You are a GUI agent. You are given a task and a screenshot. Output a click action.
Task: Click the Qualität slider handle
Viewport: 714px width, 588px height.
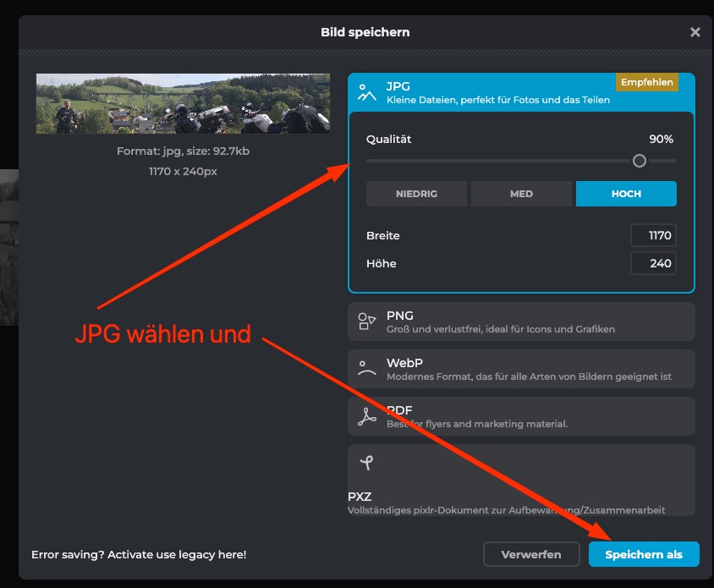[x=640, y=161]
